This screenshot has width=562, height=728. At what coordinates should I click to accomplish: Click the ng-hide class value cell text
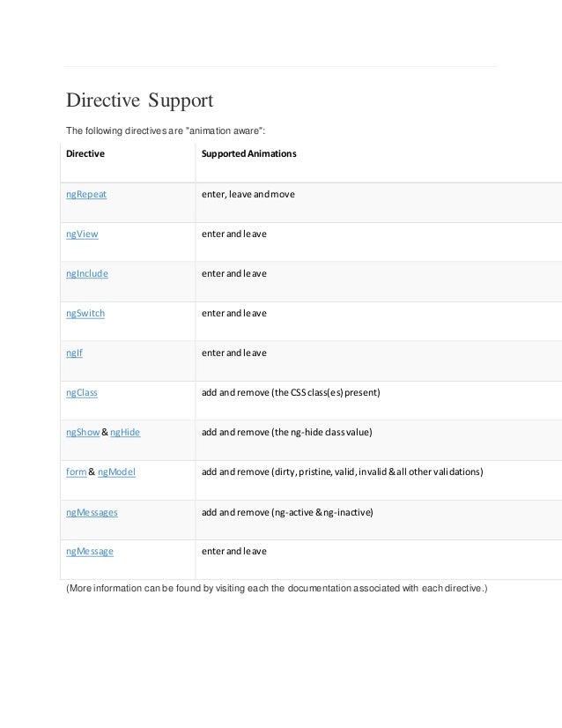[287, 432]
